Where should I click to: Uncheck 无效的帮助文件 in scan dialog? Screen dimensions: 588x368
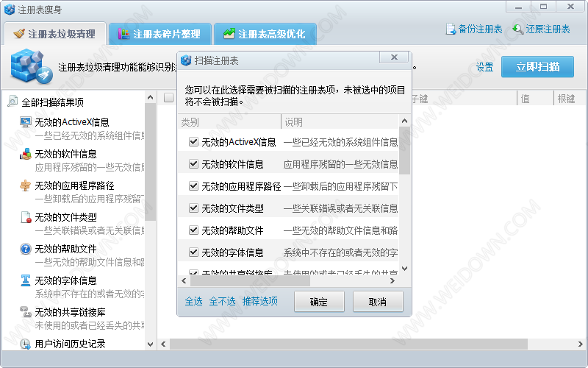pos(193,230)
